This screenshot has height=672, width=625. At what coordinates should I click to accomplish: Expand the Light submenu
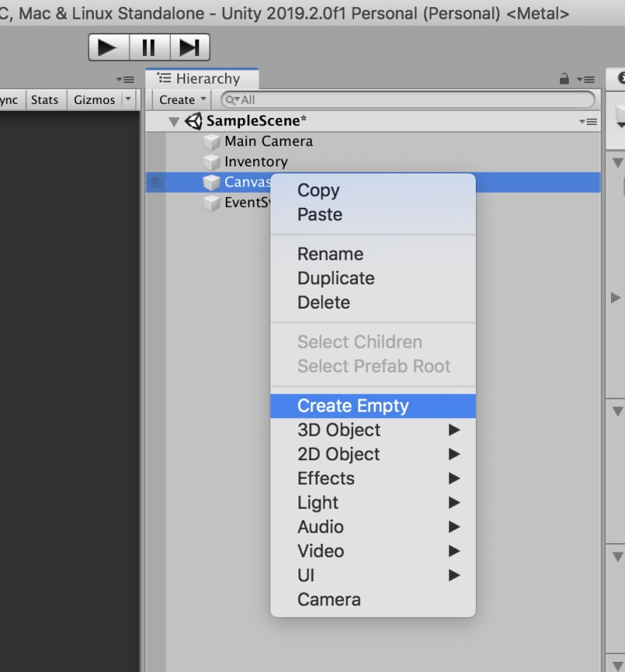click(373, 502)
